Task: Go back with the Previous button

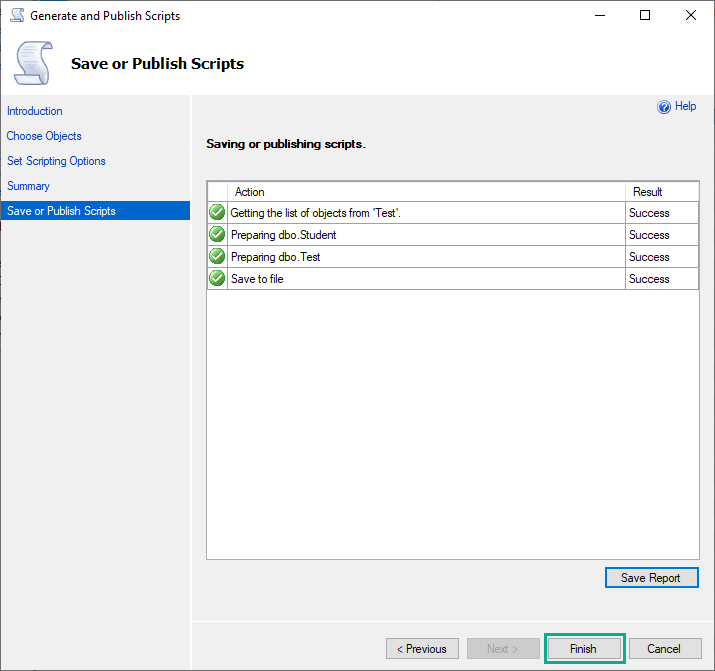Action: click(x=422, y=649)
